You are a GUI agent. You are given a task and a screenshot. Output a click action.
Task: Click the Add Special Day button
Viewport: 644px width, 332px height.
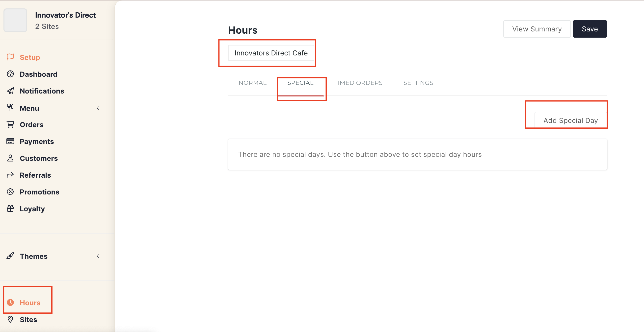570,120
